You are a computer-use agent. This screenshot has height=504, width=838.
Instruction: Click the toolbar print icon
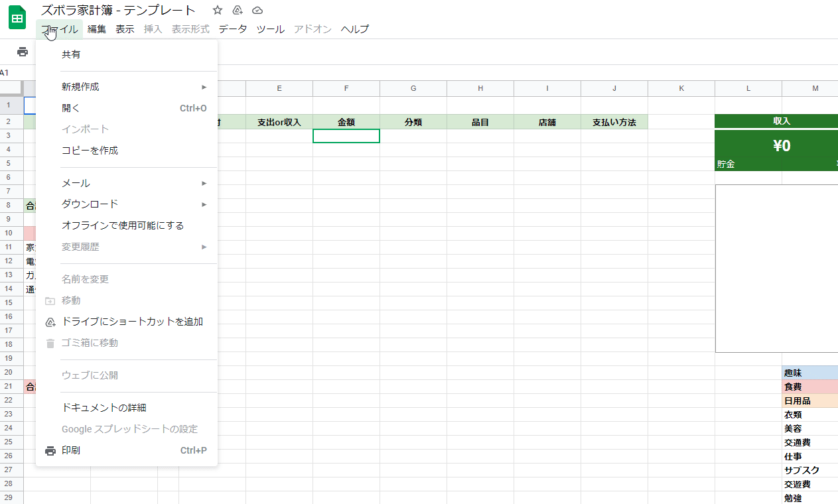(x=23, y=52)
